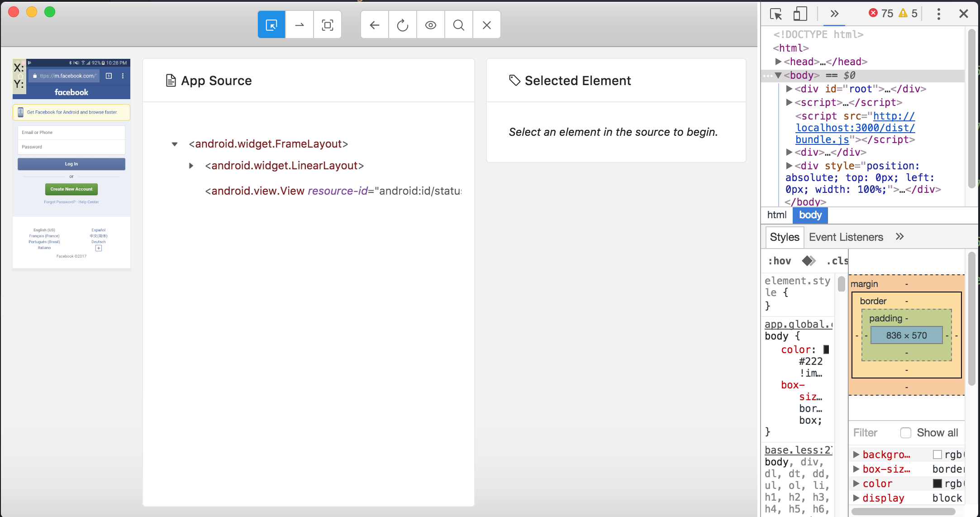Click Create New Account in screenshot
The height and width of the screenshot is (517, 980).
[x=71, y=189]
